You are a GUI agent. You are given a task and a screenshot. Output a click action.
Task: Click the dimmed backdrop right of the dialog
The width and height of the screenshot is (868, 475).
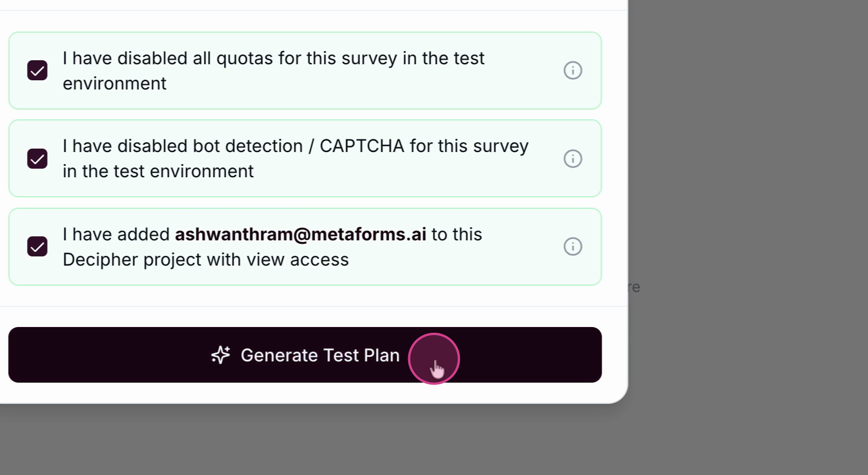coord(746,172)
